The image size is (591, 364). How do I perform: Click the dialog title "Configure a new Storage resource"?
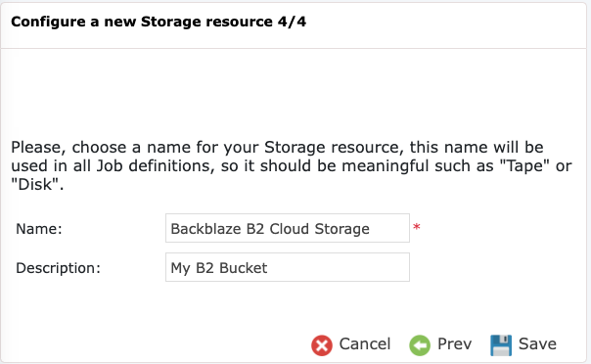(x=142, y=22)
